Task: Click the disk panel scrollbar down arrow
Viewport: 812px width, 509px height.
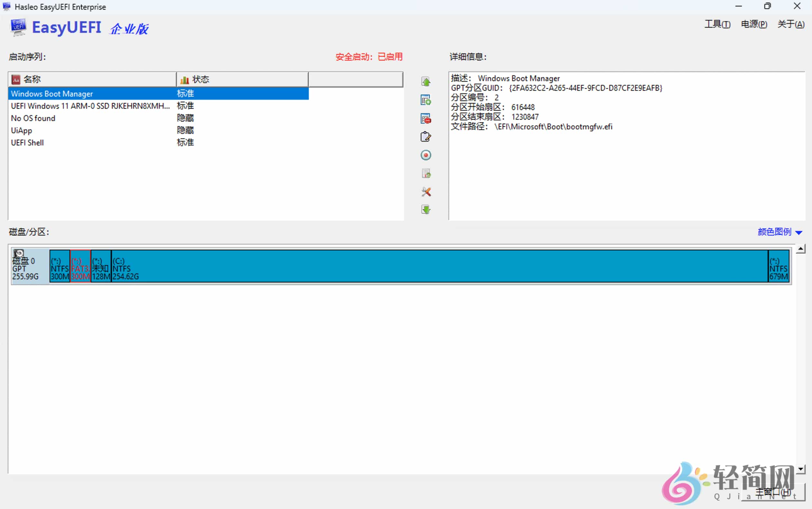Action: (x=800, y=469)
